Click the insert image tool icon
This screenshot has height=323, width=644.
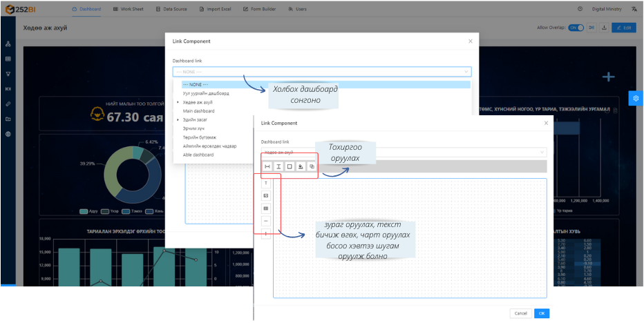pyautogui.click(x=266, y=195)
